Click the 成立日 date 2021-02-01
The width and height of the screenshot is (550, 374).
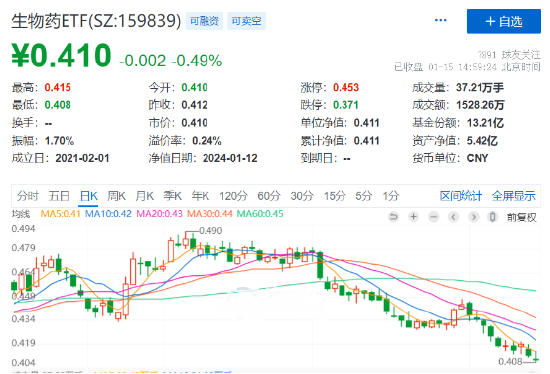point(82,158)
